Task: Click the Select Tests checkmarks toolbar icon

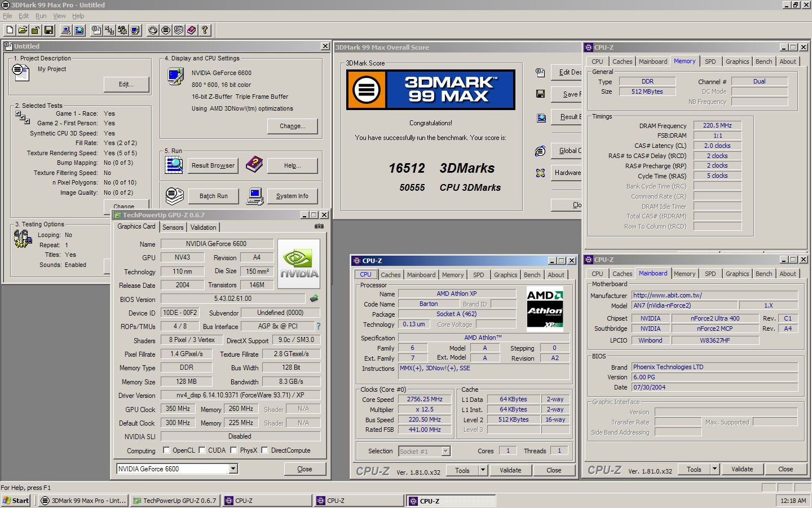Action: (109, 30)
